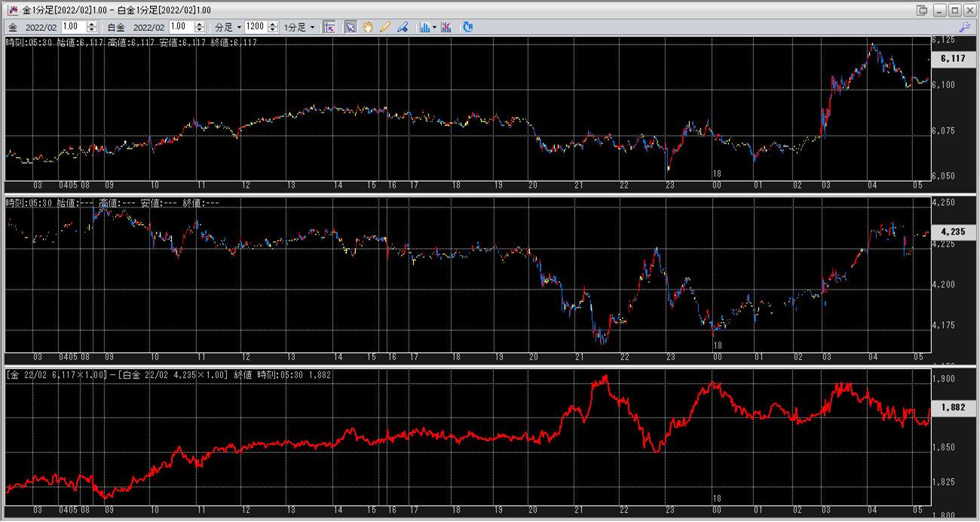Viewport: 980px width, 522px height.
Task: Click the delete indicator chart icon
Action: [446, 27]
